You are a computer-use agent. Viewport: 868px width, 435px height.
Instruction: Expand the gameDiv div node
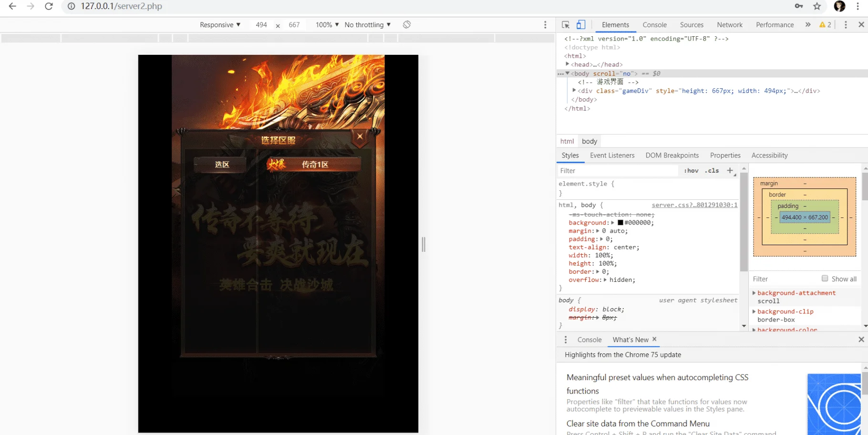574,91
